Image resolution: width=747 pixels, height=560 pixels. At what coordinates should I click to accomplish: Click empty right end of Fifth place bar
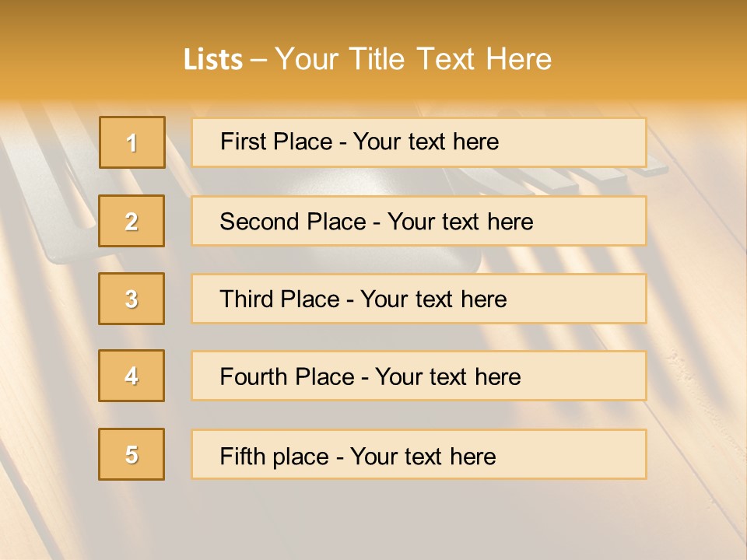pos(591,454)
